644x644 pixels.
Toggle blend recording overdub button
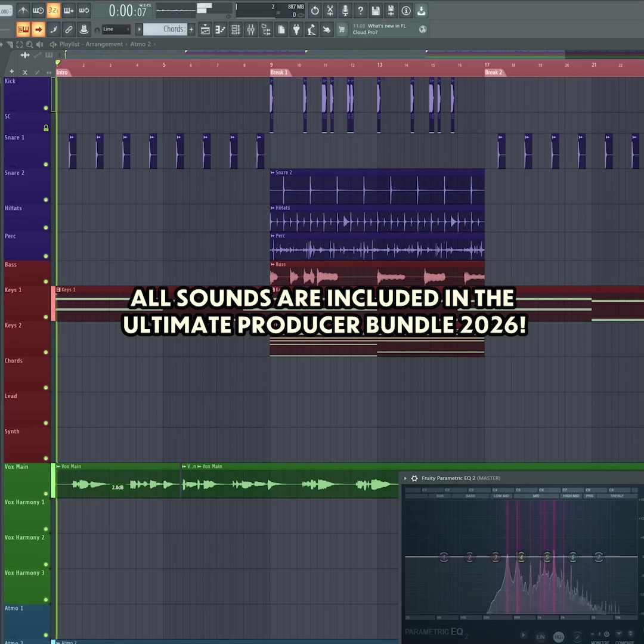tap(69, 10)
